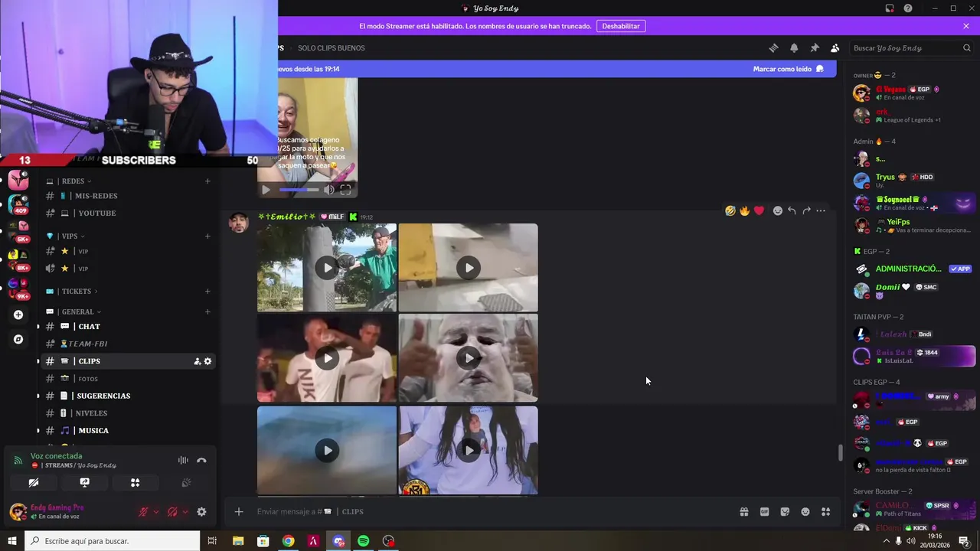Open the SUGERENCIAS channel
Viewport: 980px width, 551px height.
(127, 396)
